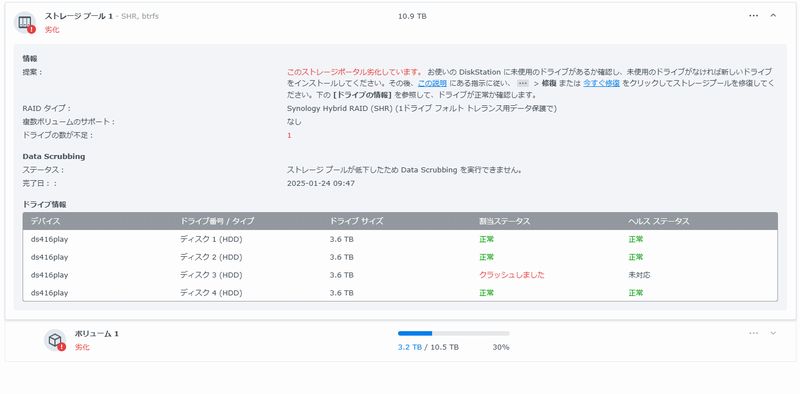Click the '今すぐ修復' repair now link
This screenshot has height=394, width=800.
601,83
